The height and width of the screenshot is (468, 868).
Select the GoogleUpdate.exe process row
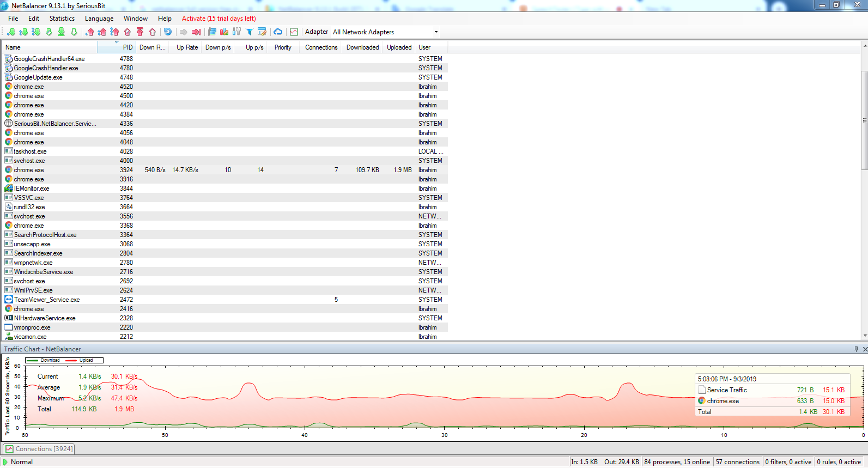pyautogui.click(x=225, y=77)
